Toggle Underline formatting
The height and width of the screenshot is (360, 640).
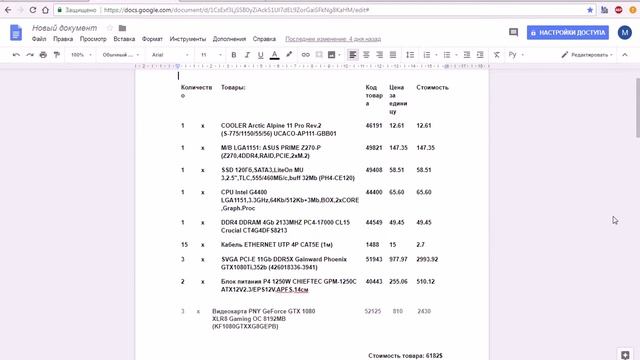pyautogui.click(x=260, y=55)
